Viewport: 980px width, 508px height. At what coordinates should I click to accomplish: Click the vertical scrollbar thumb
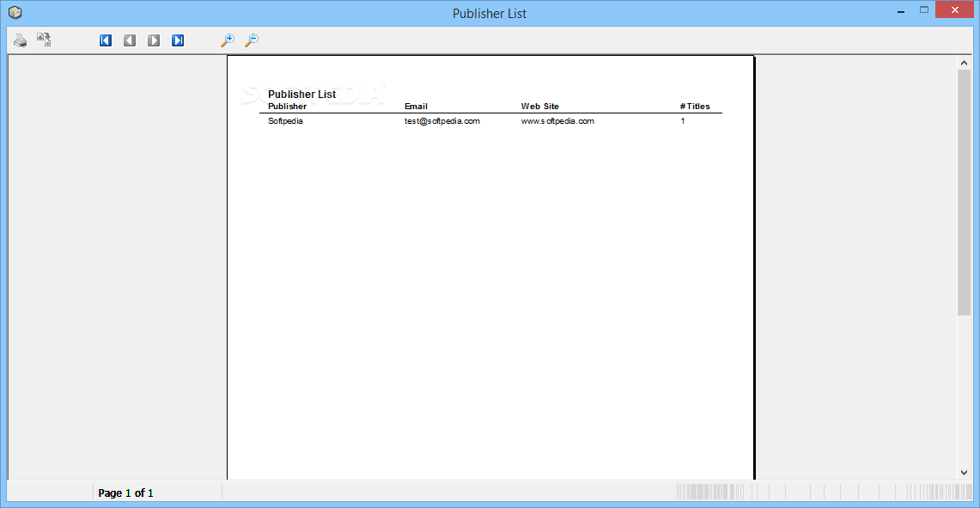[x=964, y=192]
